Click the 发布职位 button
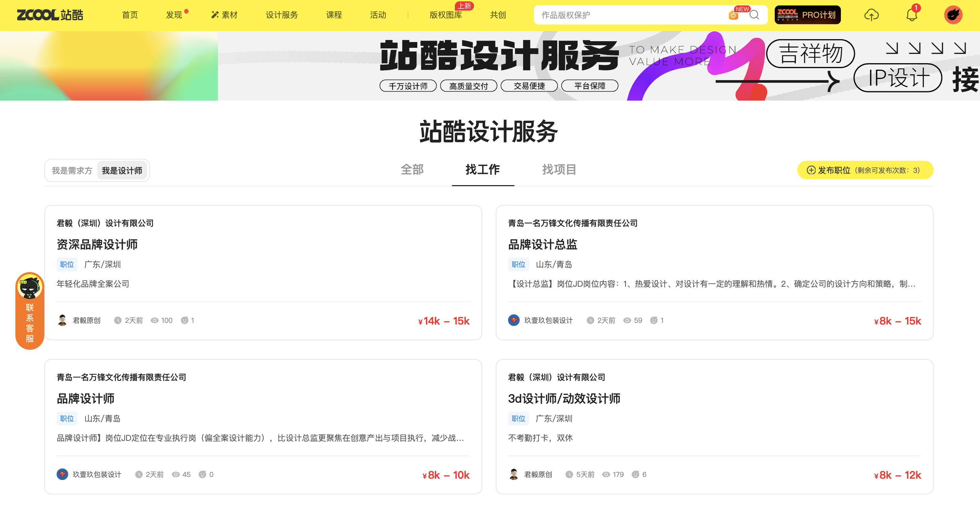This screenshot has width=980, height=508. [x=865, y=170]
